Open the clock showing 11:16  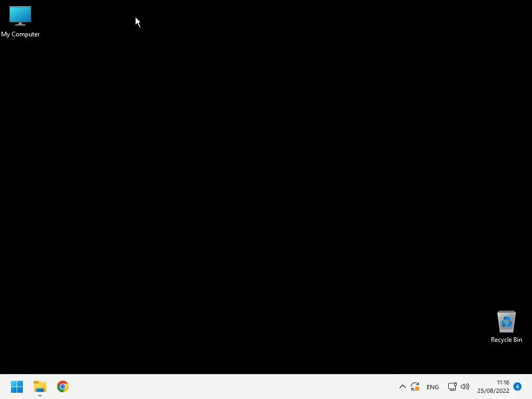tap(503, 382)
